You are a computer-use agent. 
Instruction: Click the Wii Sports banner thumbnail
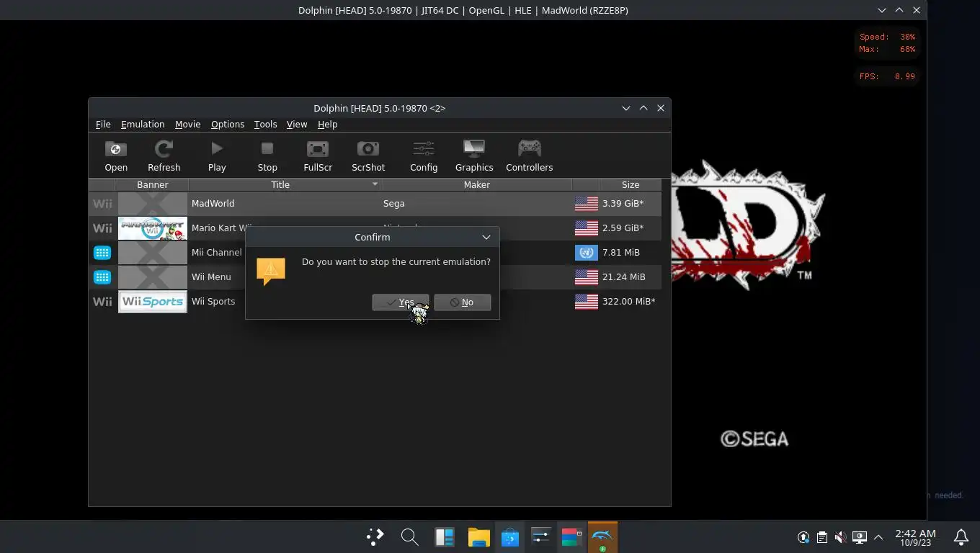[153, 302]
